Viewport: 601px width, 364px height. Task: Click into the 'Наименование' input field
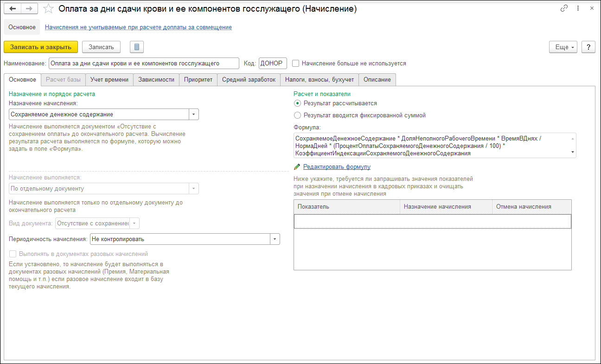144,63
